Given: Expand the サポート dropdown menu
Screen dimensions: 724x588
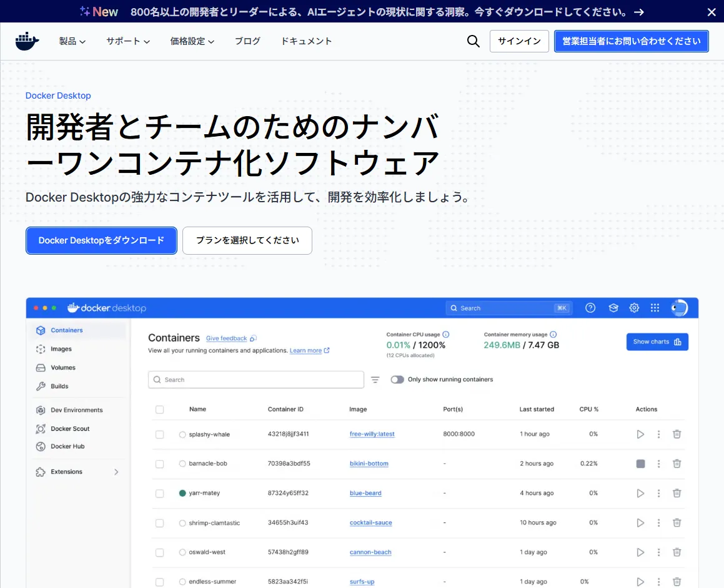Looking at the screenshot, I should [128, 41].
